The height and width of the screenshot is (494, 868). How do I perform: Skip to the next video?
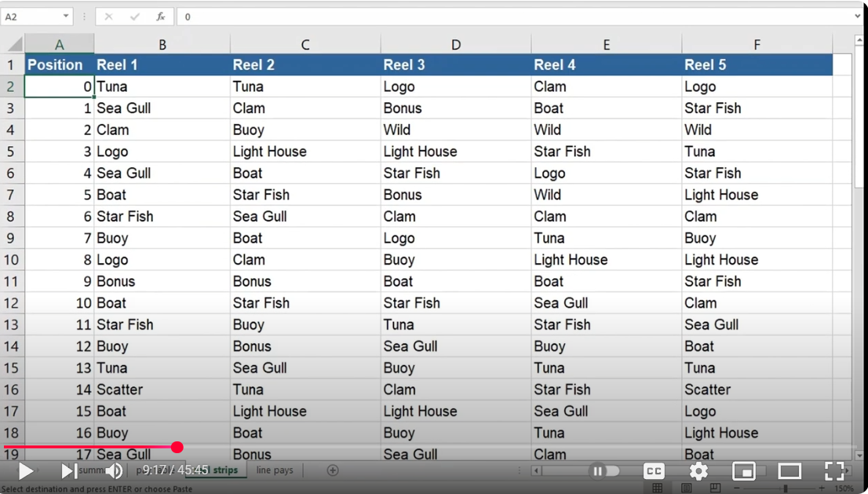pos(69,470)
